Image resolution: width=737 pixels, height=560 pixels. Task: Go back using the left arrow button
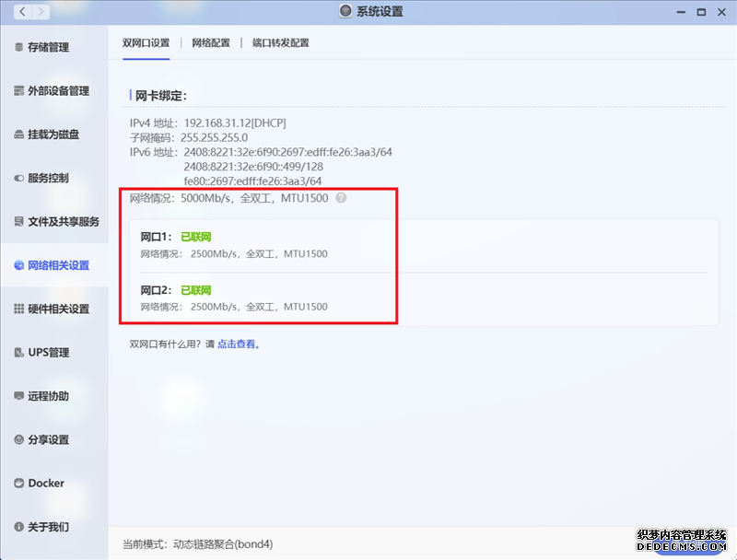[x=21, y=12]
